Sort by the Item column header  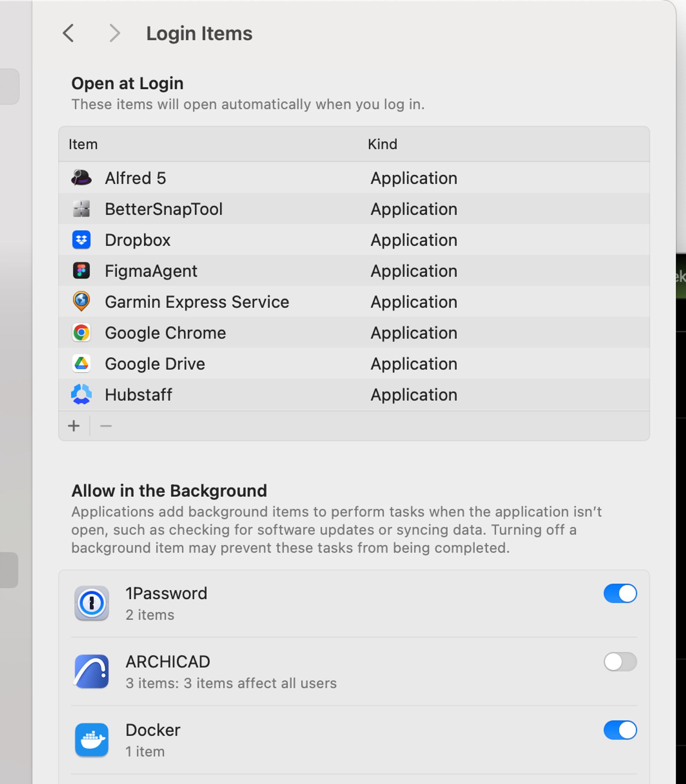(x=83, y=144)
